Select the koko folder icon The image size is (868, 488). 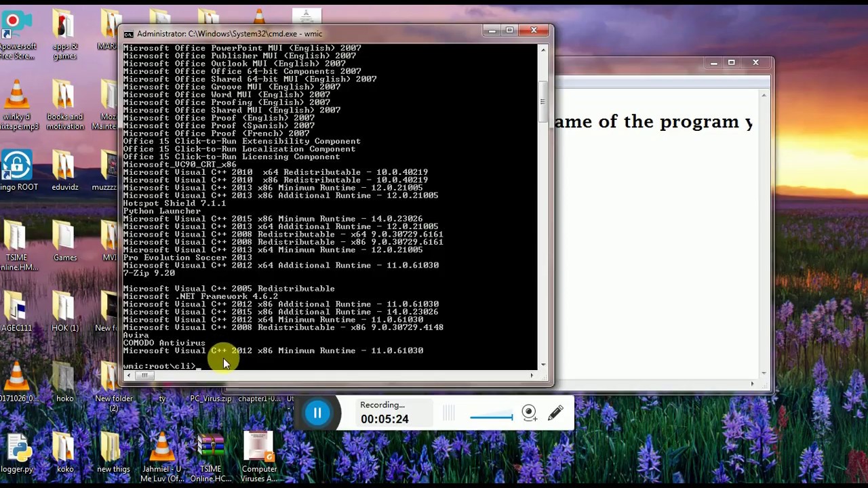[x=65, y=453]
